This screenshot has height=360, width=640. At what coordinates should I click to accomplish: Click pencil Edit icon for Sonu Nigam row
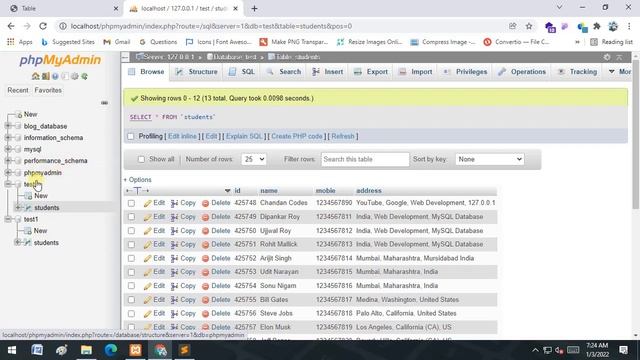pyautogui.click(x=147, y=286)
